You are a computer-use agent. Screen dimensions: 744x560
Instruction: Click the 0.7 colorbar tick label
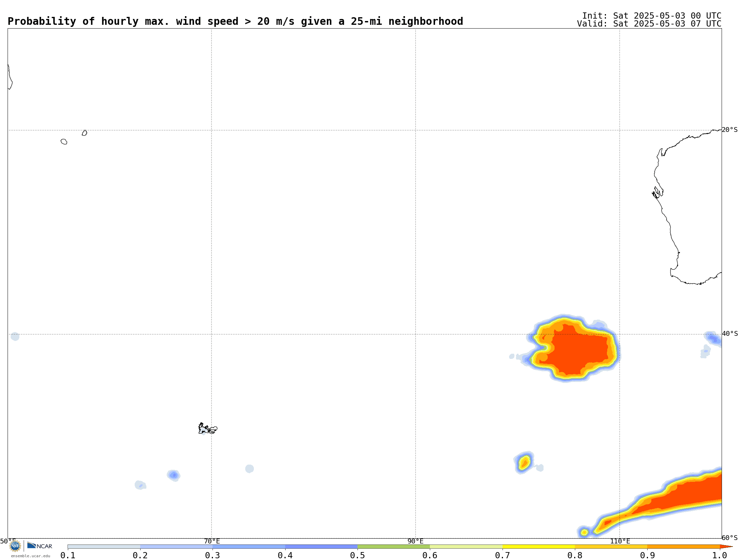(x=503, y=555)
